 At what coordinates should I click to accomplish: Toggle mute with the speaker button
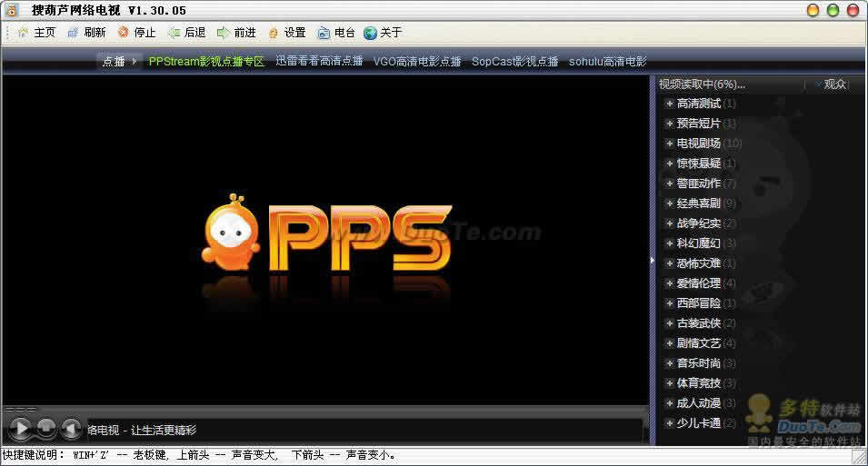click(x=71, y=427)
